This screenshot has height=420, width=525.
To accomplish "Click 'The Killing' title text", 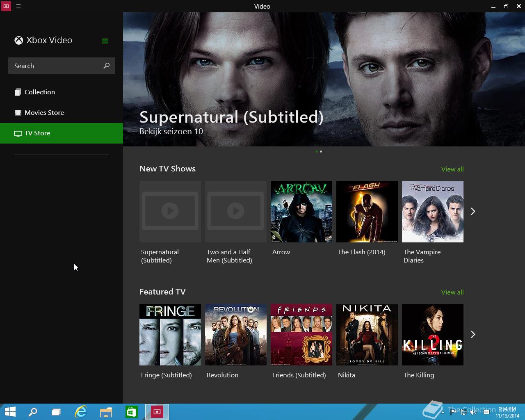I will (x=419, y=375).
